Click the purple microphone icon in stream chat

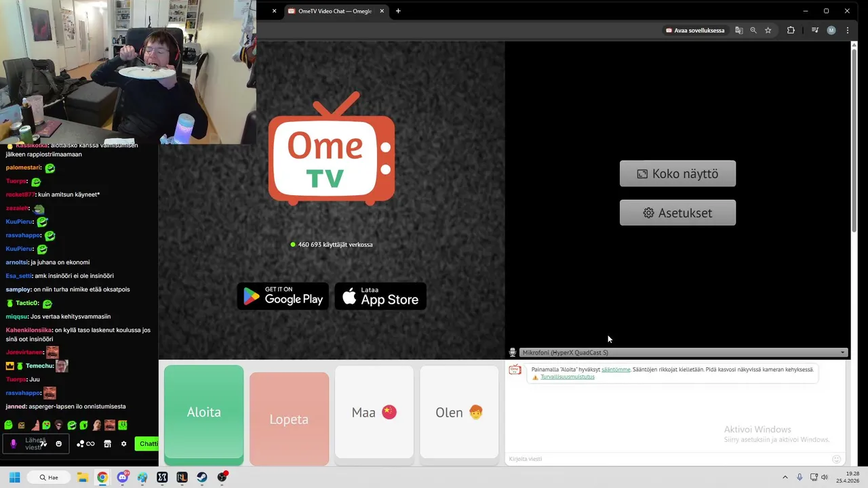click(x=13, y=444)
